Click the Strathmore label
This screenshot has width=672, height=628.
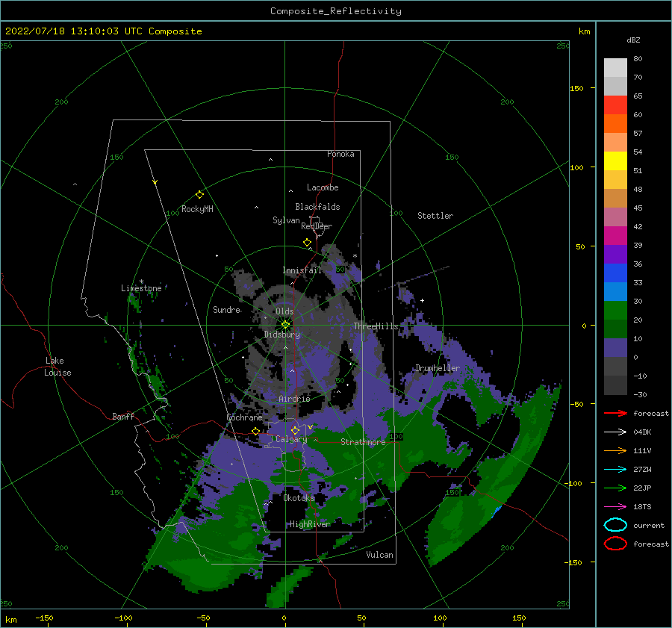click(x=363, y=442)
